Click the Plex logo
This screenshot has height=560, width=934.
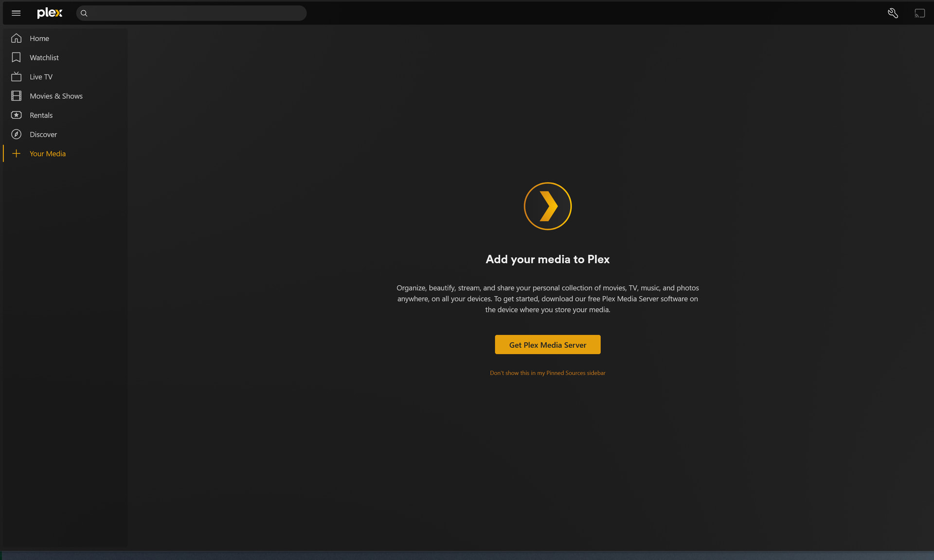point(50,13)
